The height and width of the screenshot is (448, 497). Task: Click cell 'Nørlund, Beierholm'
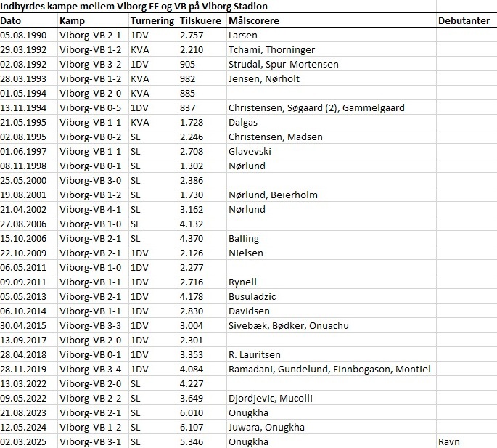point(273,195)
